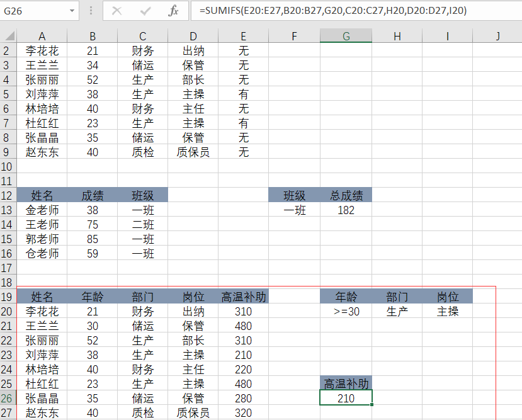
Task: Click 郭老师 name cell
Action: 42,239
